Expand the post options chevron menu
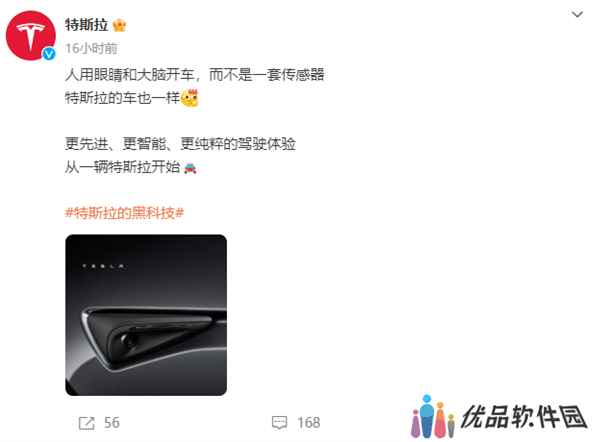Image resolution: width=600 pixels, height=442 pixels. 577,15
